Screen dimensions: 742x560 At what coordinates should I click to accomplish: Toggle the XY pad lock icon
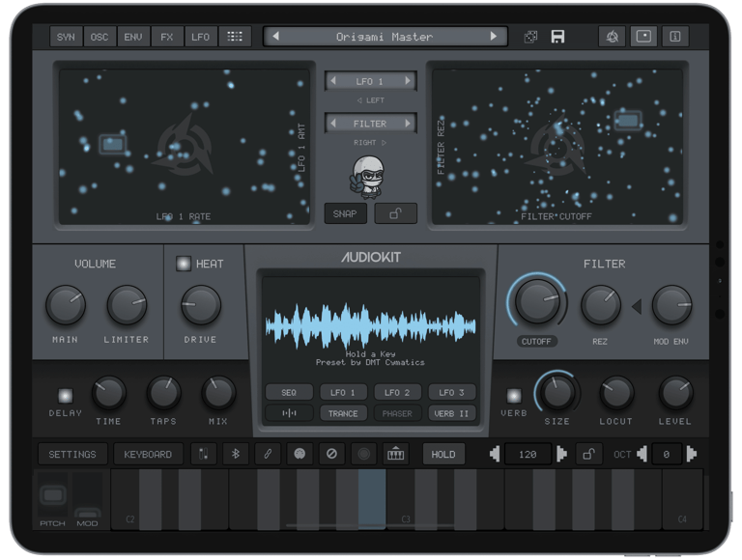[395, 213]
